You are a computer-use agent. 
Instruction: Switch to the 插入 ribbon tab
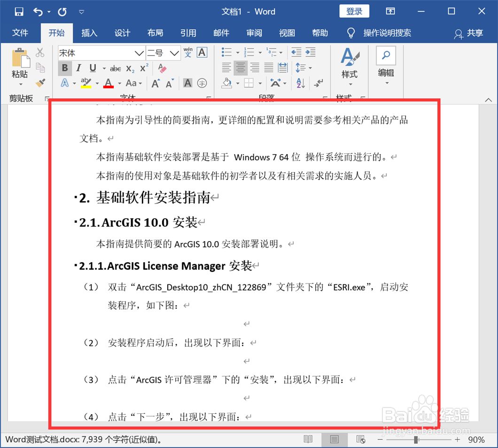[89, 33]
